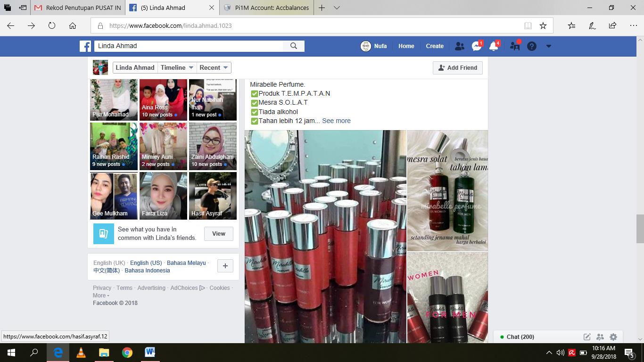This screenshot has height=362, width=644.
Task: Open Quick Help question mark icon
Action: (532, 46)
